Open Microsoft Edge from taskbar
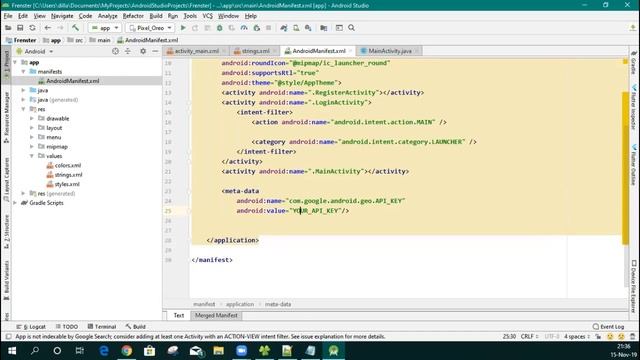This screenshot has height=360, width=640. [104, 351]
